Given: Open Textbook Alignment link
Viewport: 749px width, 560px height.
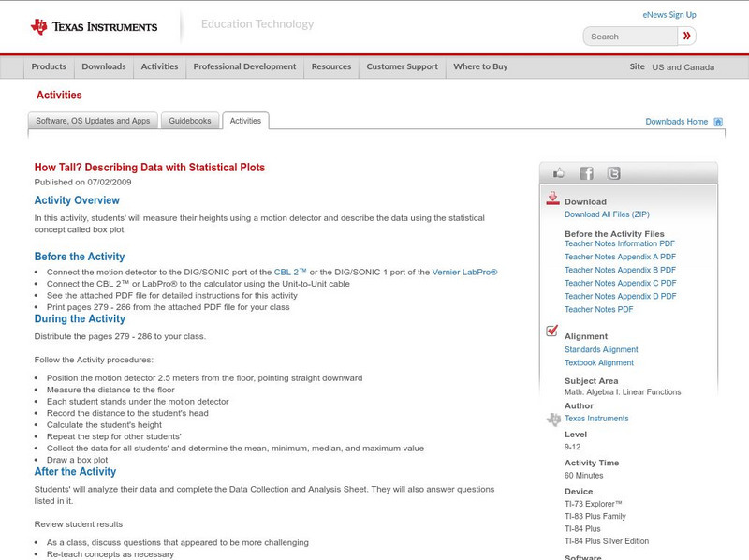Looking at the screenshot, I should 599,363.
